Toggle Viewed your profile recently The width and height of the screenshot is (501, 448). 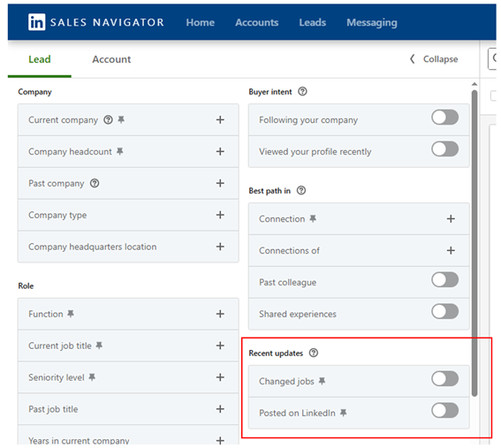444,149
